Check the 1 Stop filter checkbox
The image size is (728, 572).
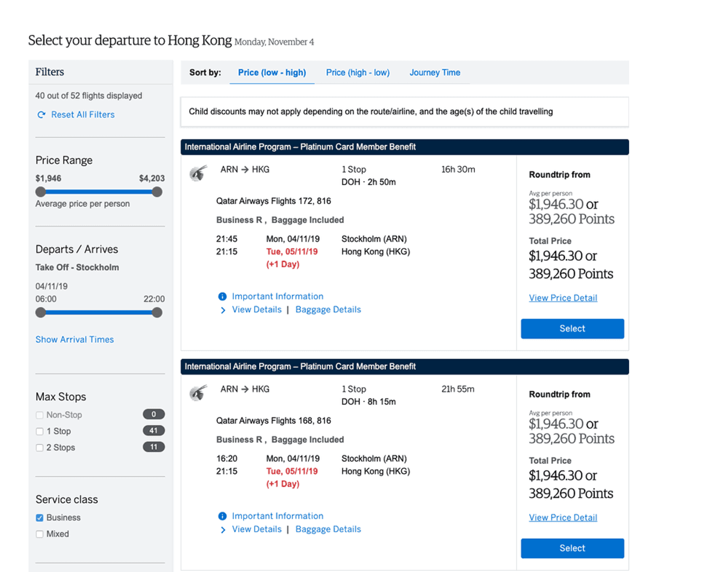click(40, 431)
